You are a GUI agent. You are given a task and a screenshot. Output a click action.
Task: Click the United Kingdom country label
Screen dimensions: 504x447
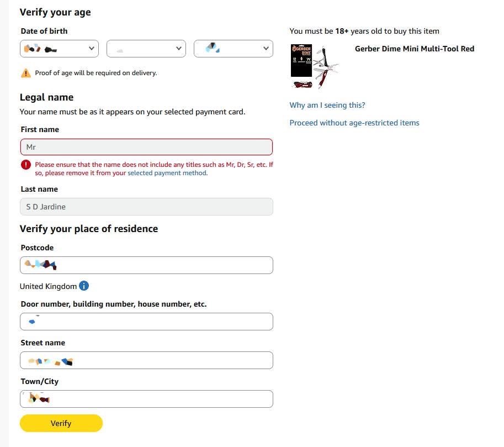coord(48,286)
